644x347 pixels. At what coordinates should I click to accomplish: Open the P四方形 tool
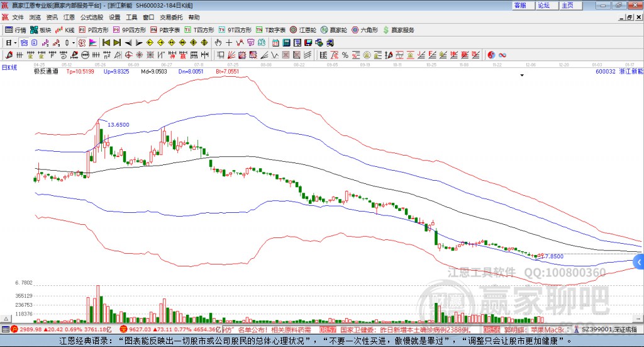point(94,30)
